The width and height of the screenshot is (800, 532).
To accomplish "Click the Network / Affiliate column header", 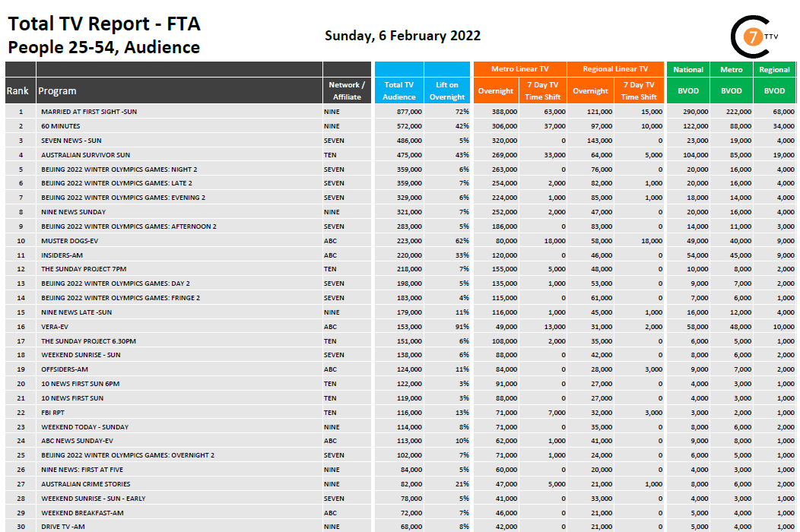I will [347, 90].
